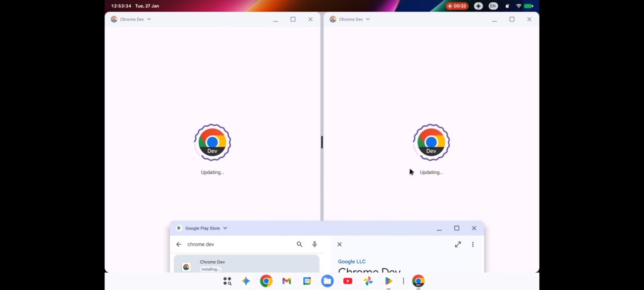This screenshot has height=290, width=644.
Task: Click Updating... text in left window
Action: [213, 173]
